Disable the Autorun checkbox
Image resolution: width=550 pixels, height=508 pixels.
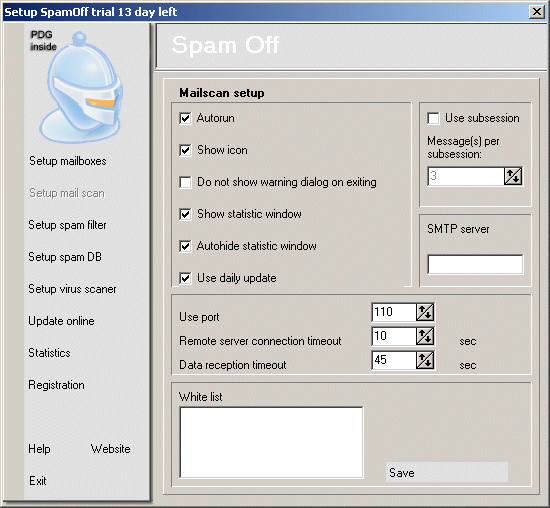(185, 118)
